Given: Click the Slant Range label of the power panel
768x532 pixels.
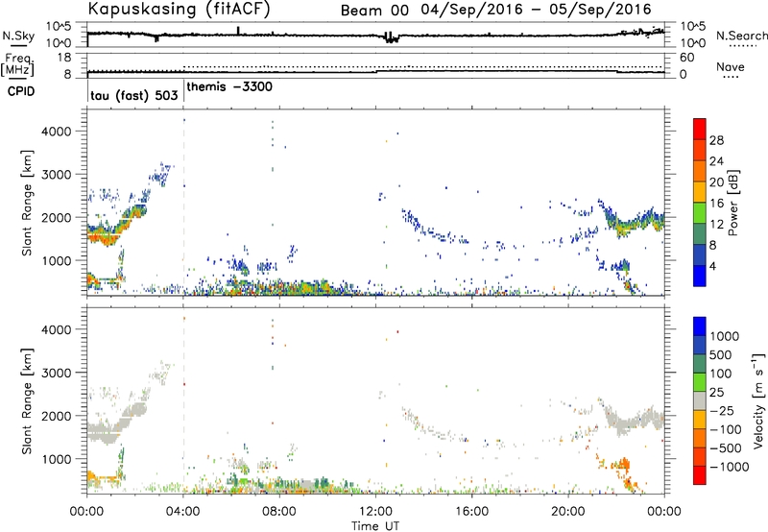Looking at the screenshot, I should (27, 204).
